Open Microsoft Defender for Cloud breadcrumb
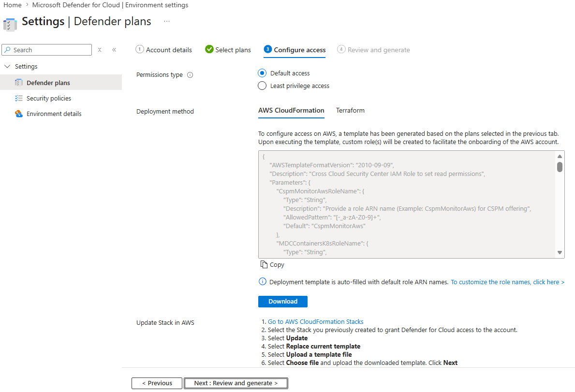 click(110, 5)
